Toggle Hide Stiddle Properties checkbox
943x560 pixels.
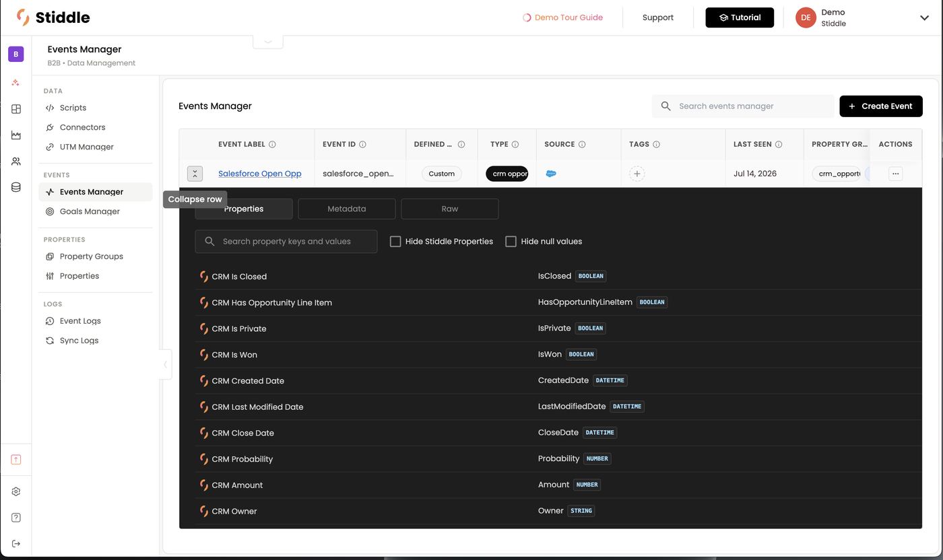coord(395,241)
